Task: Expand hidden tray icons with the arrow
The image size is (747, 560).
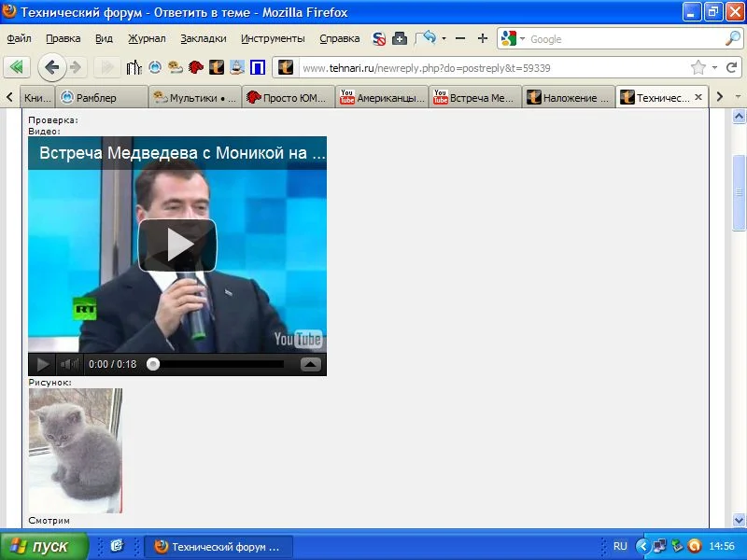Action: click(x=642, y=546)
